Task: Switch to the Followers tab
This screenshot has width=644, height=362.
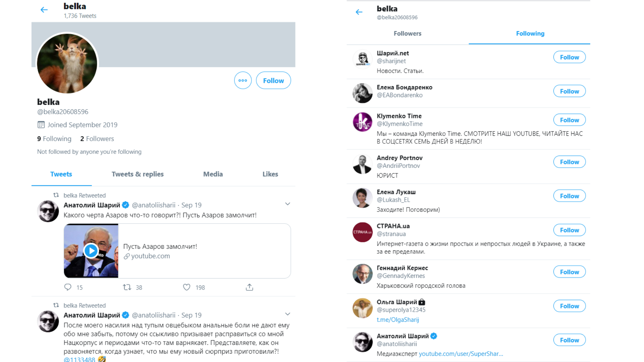Action: click(407, 34)
